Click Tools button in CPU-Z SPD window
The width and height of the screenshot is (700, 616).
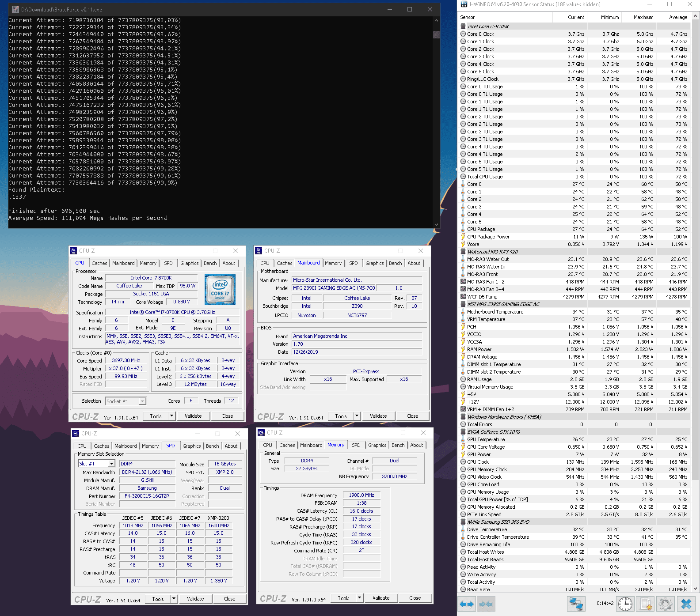point(158,599)
